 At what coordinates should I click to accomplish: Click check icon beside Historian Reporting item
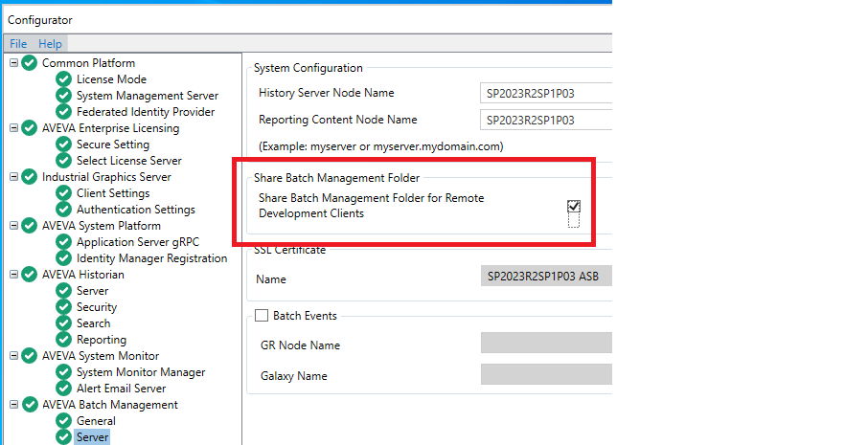coord(63,340)
